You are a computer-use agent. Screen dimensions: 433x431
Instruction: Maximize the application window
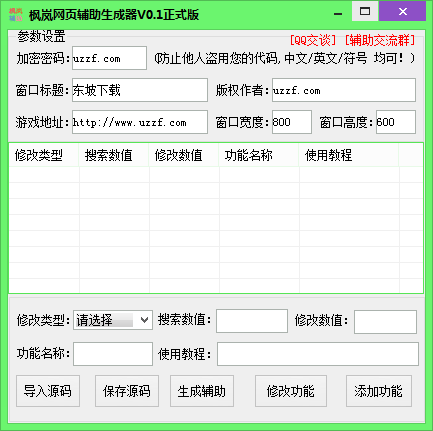pos(365,11)
